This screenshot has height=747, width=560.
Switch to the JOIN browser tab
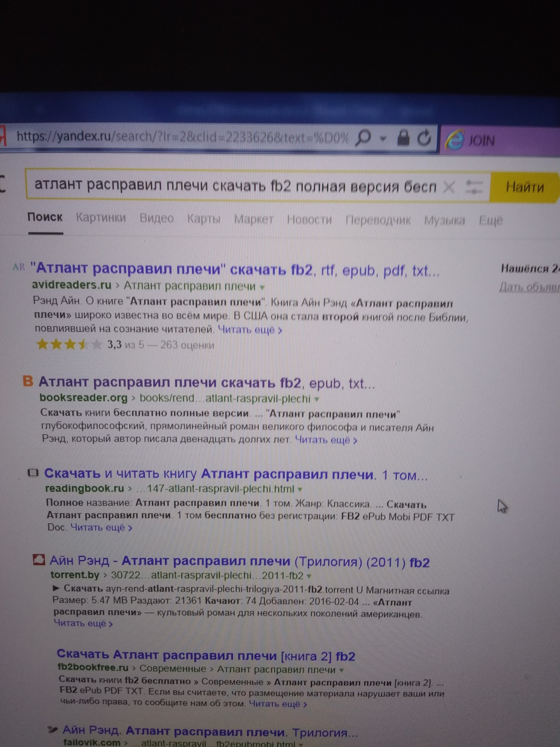click(x=500, y=140)
